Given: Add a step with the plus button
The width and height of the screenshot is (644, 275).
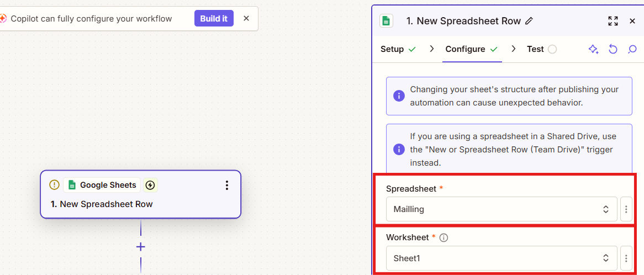Looking at the screenshot, I should pyautogui.click(x=140, y=247).
